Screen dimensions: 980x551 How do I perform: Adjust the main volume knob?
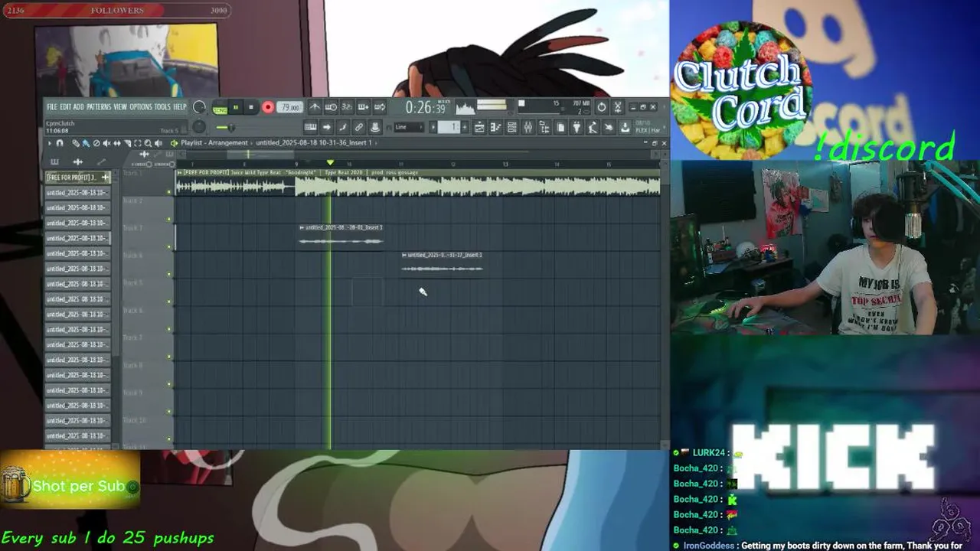[x=199, y=107]
